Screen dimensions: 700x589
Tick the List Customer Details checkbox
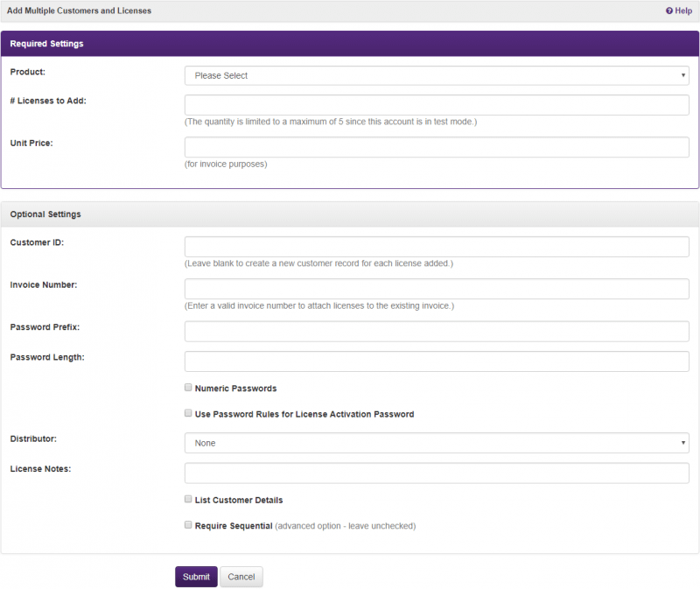pos(188,499)
